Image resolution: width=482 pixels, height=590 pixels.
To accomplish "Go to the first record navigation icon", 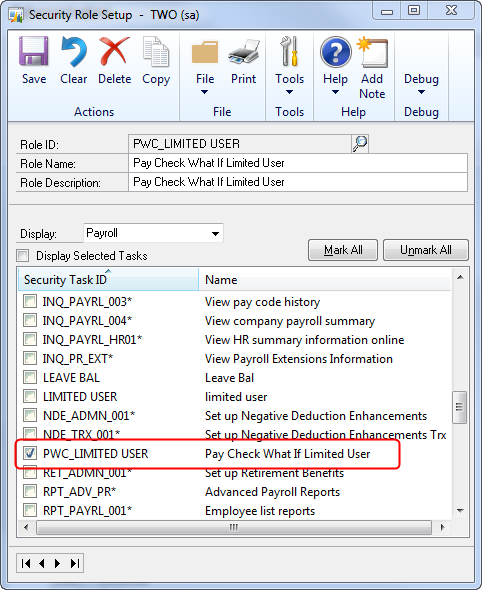I will (x=26, y=563).
